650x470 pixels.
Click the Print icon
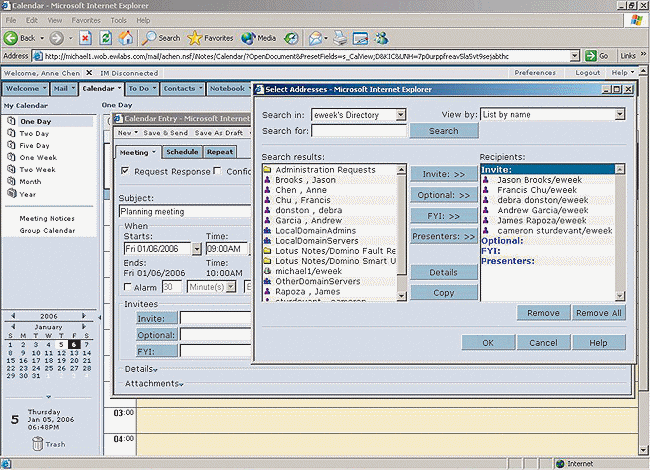340,38
